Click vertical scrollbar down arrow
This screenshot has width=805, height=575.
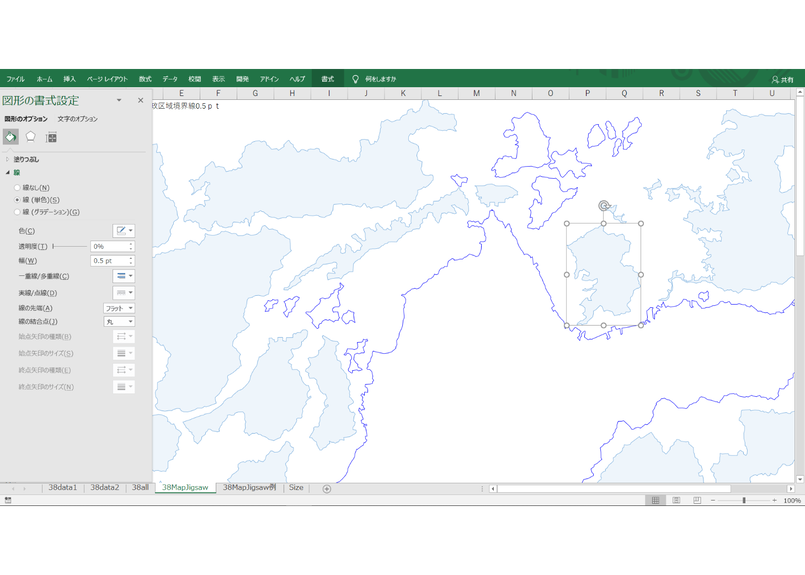click(800, 478)
